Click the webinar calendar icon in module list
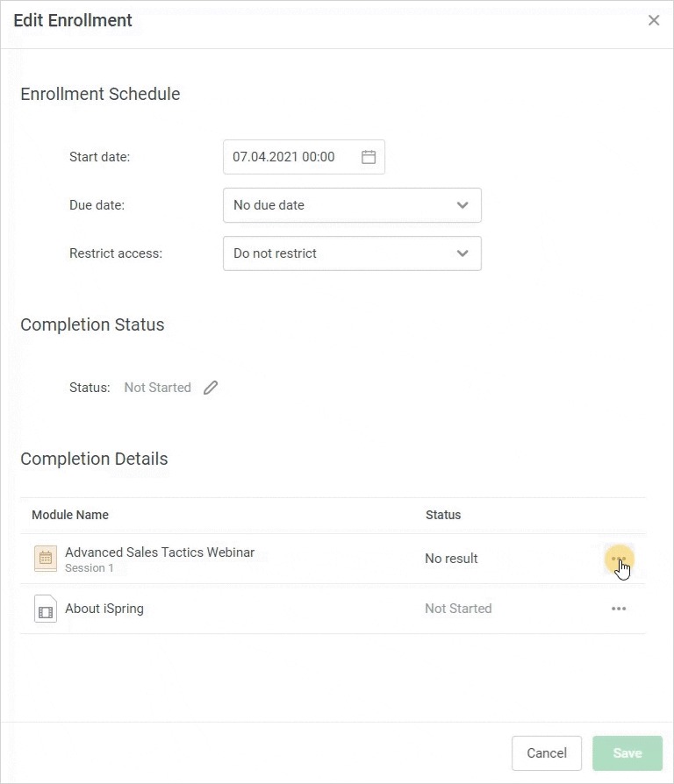 (x=46, y=559)
